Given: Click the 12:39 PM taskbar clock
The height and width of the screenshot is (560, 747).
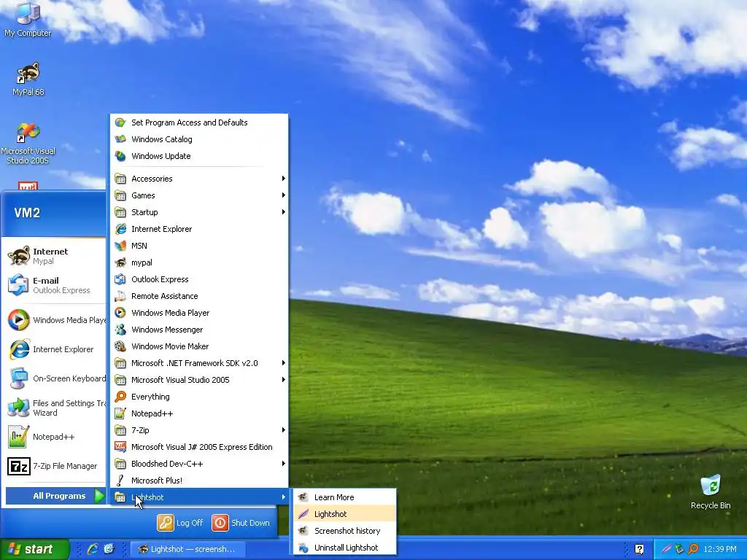Looking at the screenshot, I should 720,549.
